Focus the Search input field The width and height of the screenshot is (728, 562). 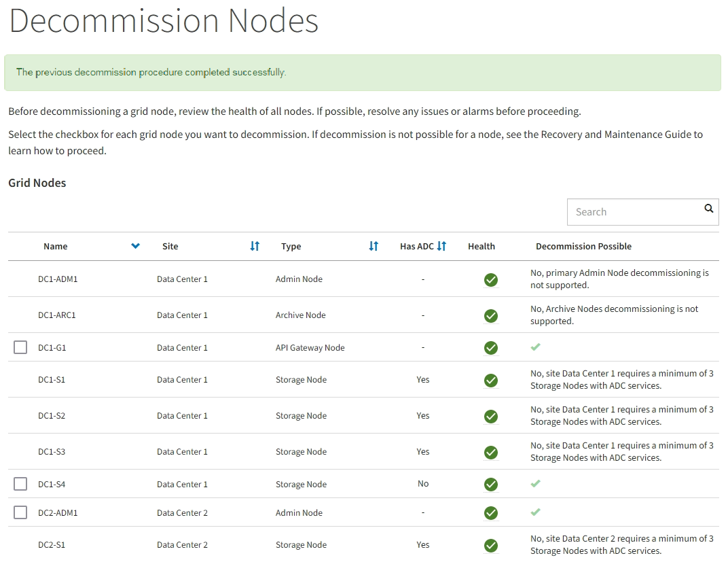(x=632, y=212)
